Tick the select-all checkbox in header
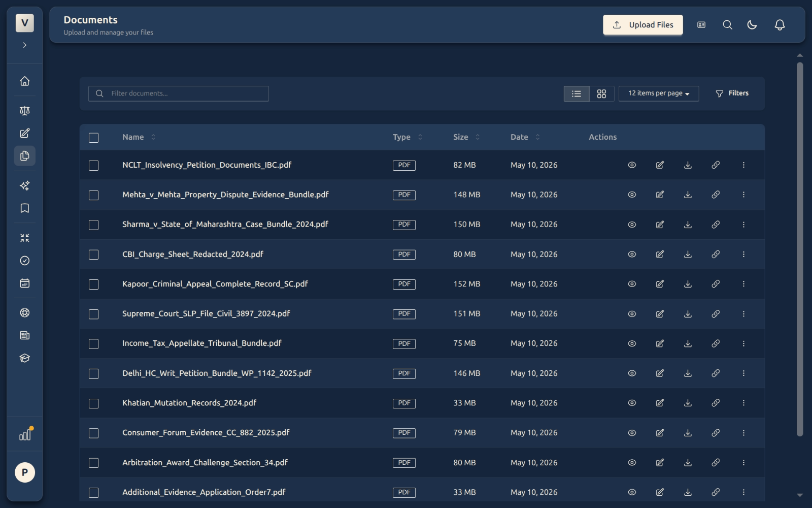 pos(93,138)
